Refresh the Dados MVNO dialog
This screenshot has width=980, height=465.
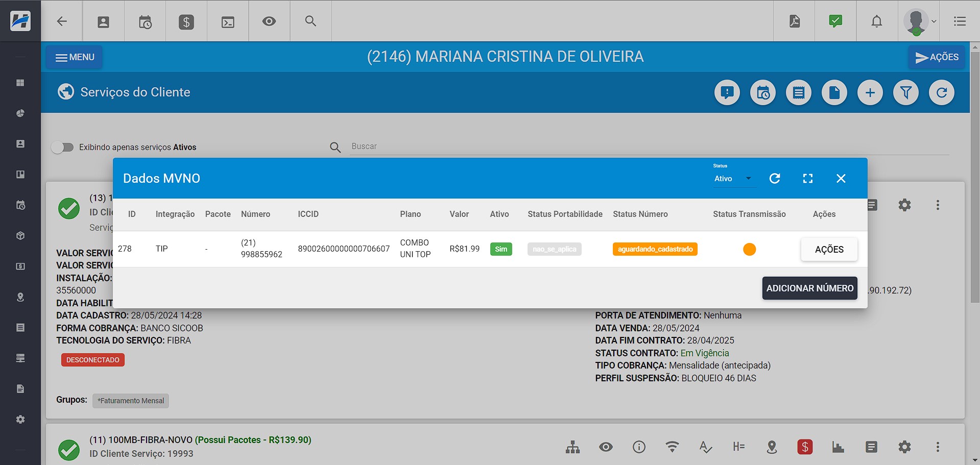click(775, 178)
